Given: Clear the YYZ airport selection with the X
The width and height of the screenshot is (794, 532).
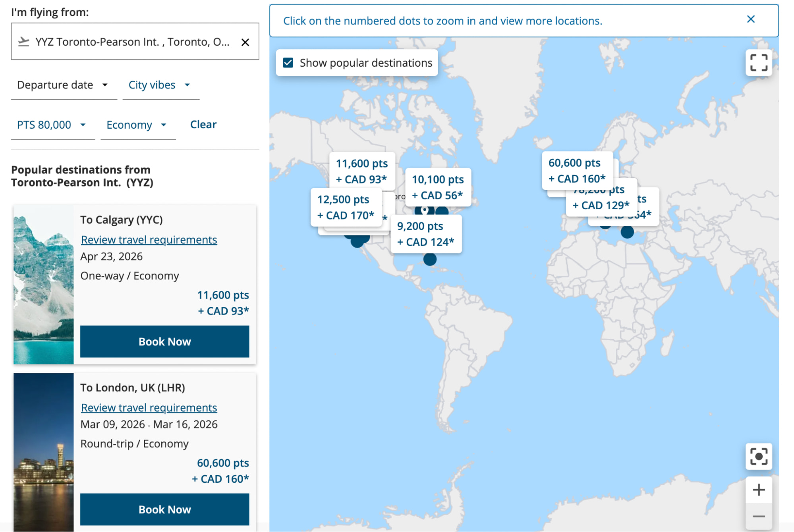Looking at the screenshot, I should coord(246,42).
